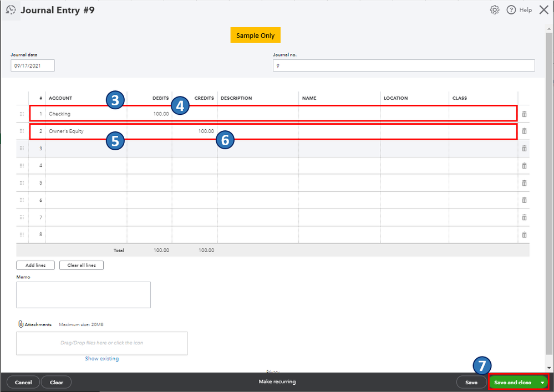Click the Save button

coord(471,383)
